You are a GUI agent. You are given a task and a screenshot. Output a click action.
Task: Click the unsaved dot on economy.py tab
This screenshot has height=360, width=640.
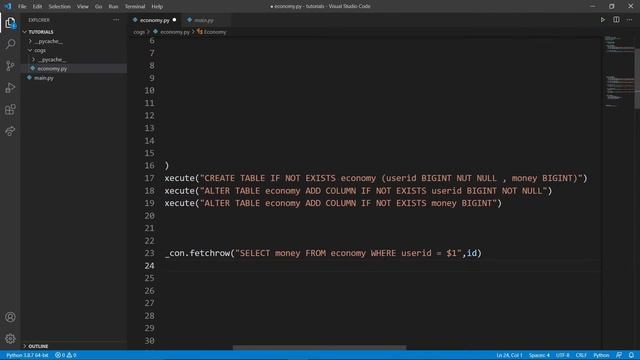174,20
